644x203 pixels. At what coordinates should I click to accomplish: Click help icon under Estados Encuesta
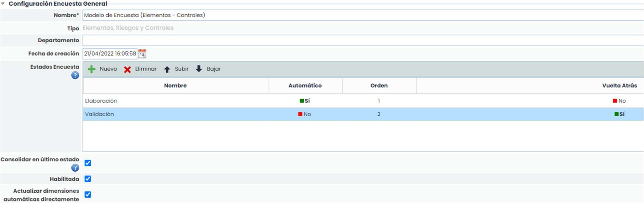[75, 75]
